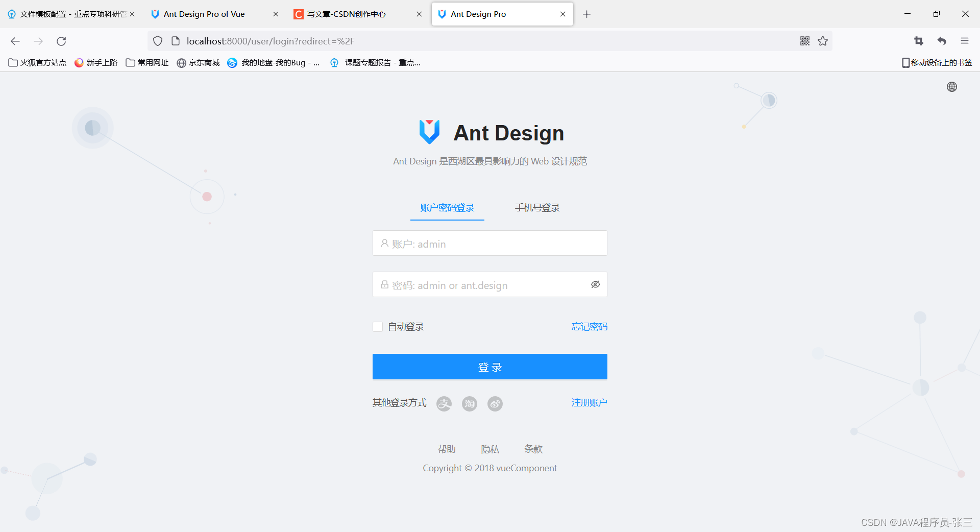
Task: Click the blue 登录 button
Action: point(489,367)
